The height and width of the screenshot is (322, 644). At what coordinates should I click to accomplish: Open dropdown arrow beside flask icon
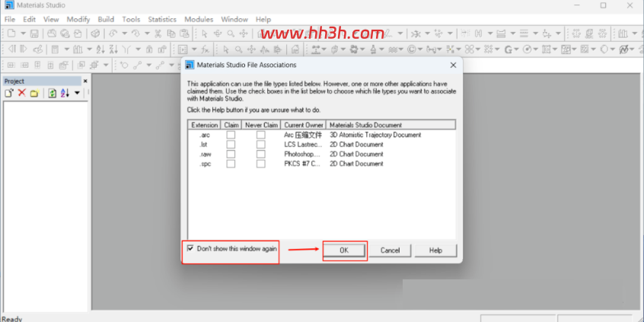pyautogui.click(x=381, y=49)
